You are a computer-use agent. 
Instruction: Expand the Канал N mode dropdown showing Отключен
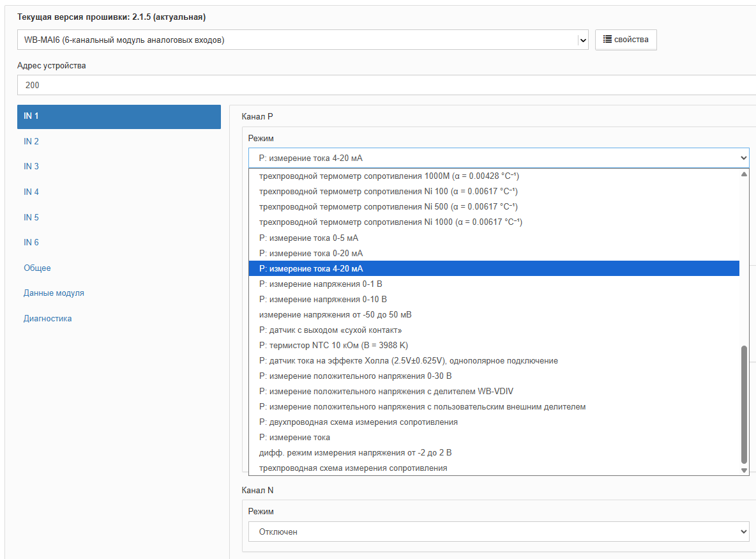(498, 532)
